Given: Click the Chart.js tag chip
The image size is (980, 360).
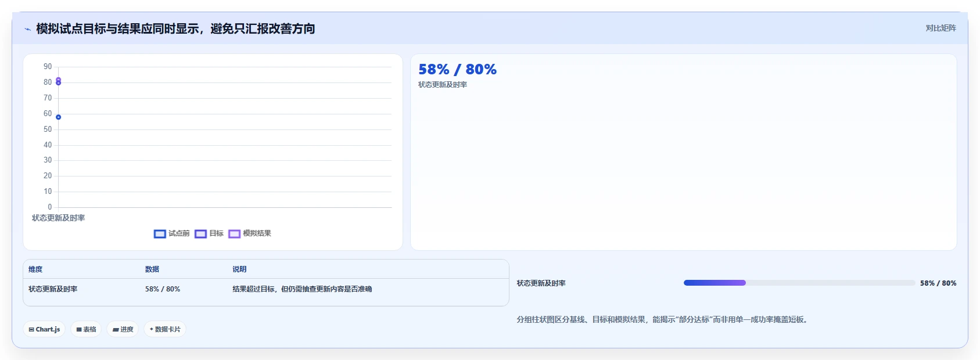Looking at the screenshot, I should 44,329.
